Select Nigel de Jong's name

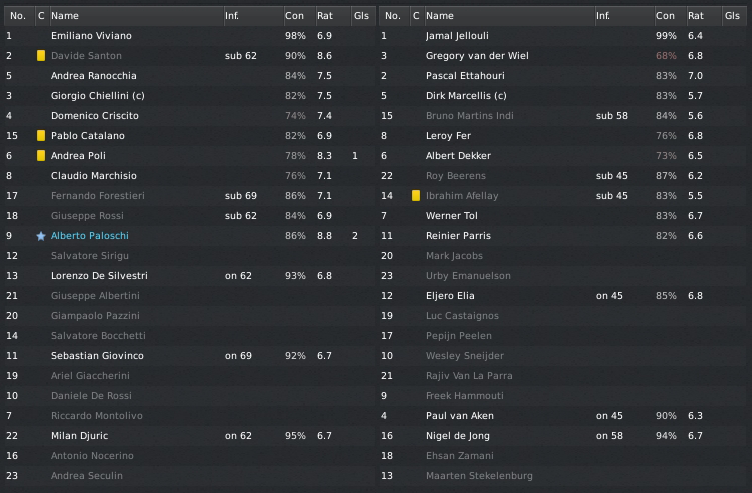click(459, 436)
